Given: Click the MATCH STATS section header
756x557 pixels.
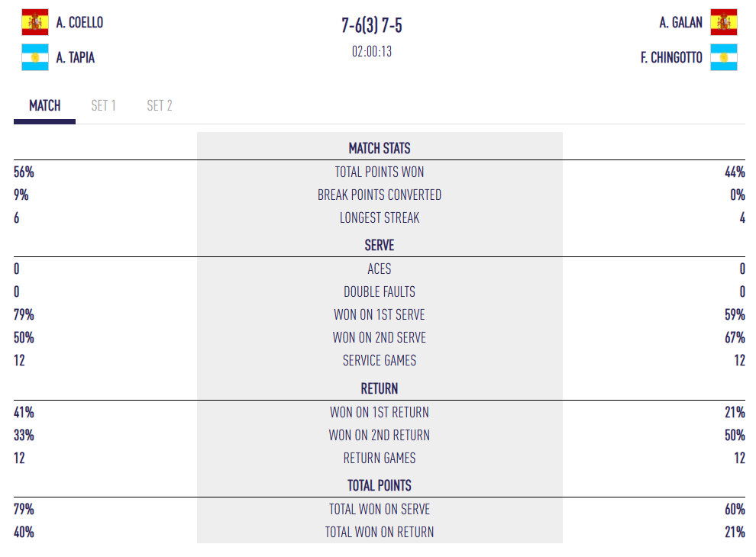Looking at the screenshot, I should pos(380,148).
